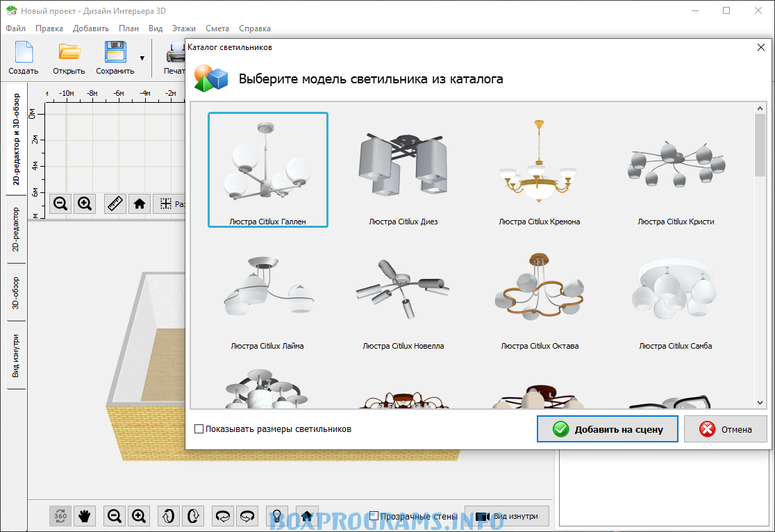Select the Люстра Citilux Галлен lamp
Viewport: 775px width, 532px height.
tap(268, 170)
